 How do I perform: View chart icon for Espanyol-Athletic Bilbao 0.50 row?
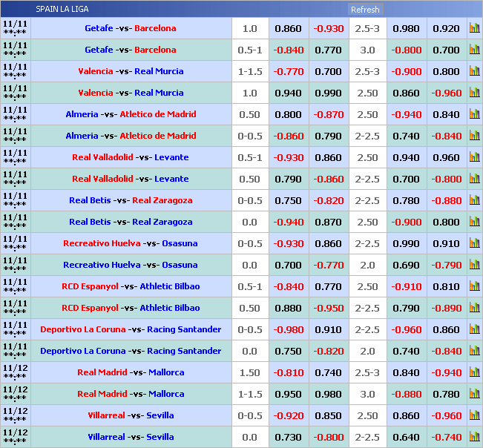(474, 308)
